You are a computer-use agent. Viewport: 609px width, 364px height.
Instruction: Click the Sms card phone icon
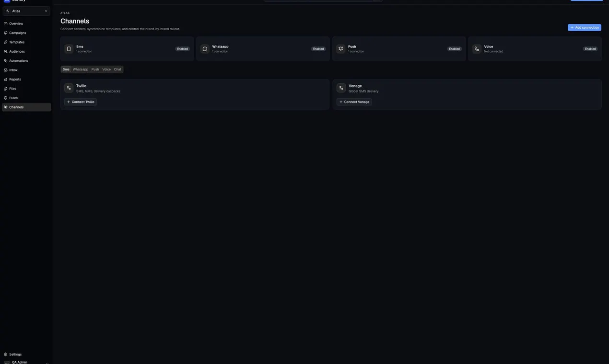tap(69, 49)
